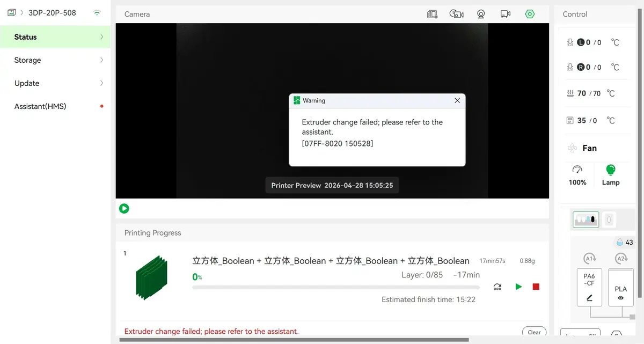Click the AMS humidity droplet indicator 43
The height and width of the screenshot is (344, 644).
(625, 243)
